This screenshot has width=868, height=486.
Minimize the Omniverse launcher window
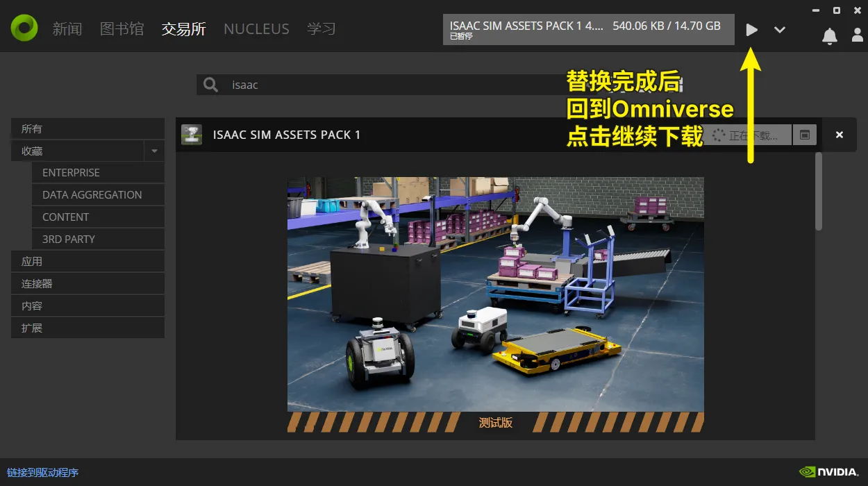[x=816, y=10]
